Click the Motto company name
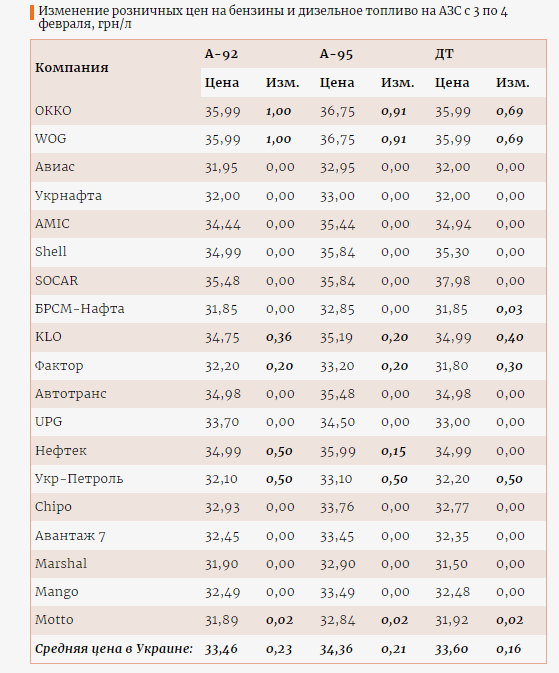 54,620
